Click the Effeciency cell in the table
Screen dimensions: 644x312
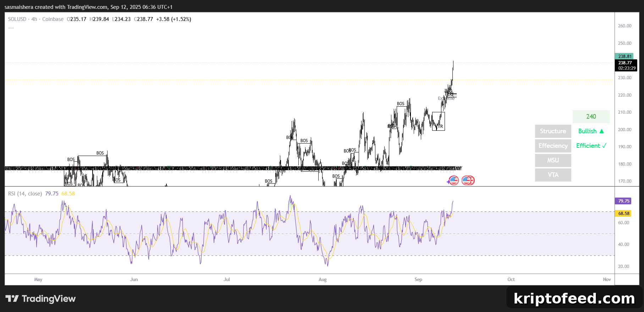[553, 146]
